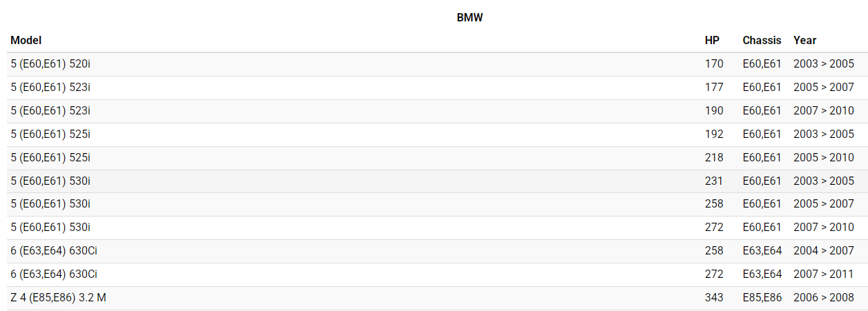Select the 525i model with 192 HP
The image size is (868, 311).
[x=50, y=134]
